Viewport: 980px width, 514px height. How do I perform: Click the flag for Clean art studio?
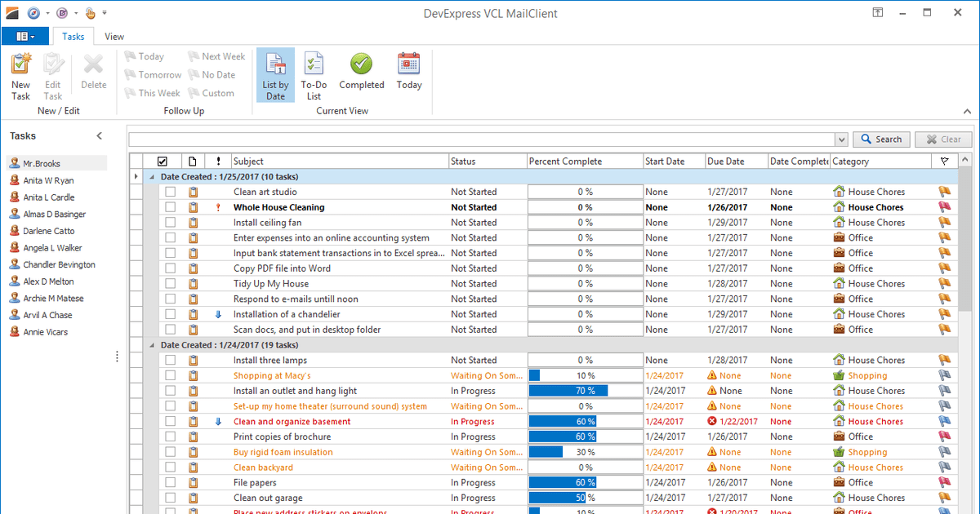coord(945,192)
